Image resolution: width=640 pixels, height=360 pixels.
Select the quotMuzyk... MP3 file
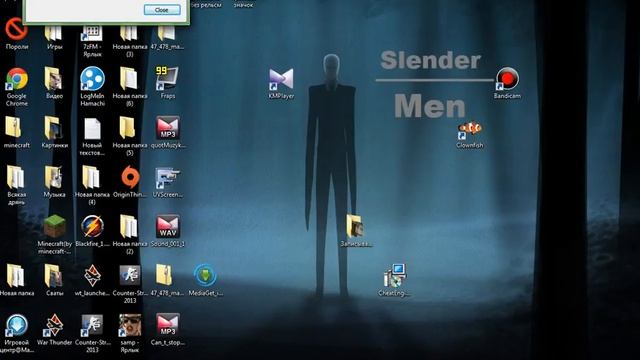(167, 128)
